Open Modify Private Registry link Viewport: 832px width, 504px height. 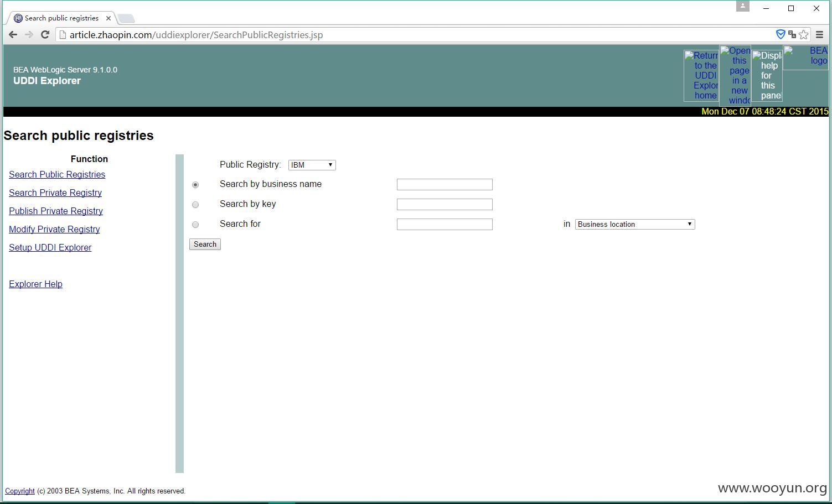tap(54, 229)
